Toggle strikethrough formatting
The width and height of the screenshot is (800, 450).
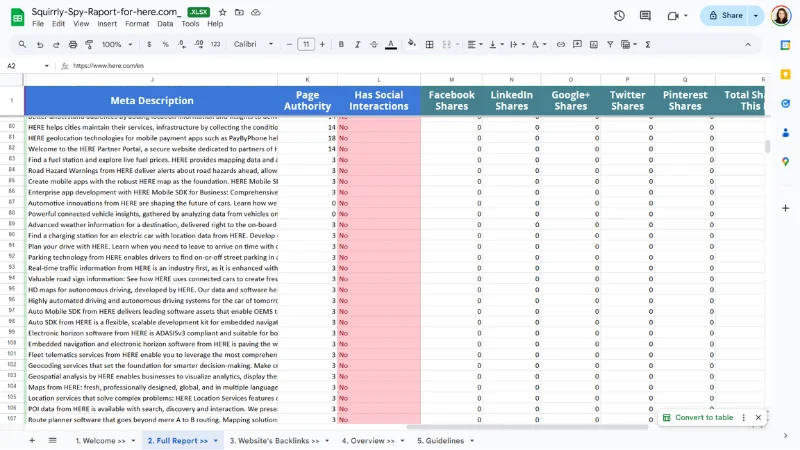[x=376, y=44]
